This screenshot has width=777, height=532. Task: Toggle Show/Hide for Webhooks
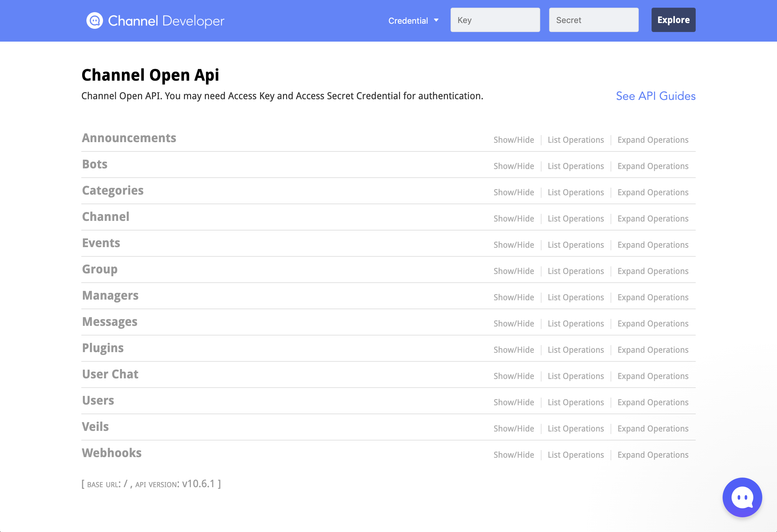514,455
